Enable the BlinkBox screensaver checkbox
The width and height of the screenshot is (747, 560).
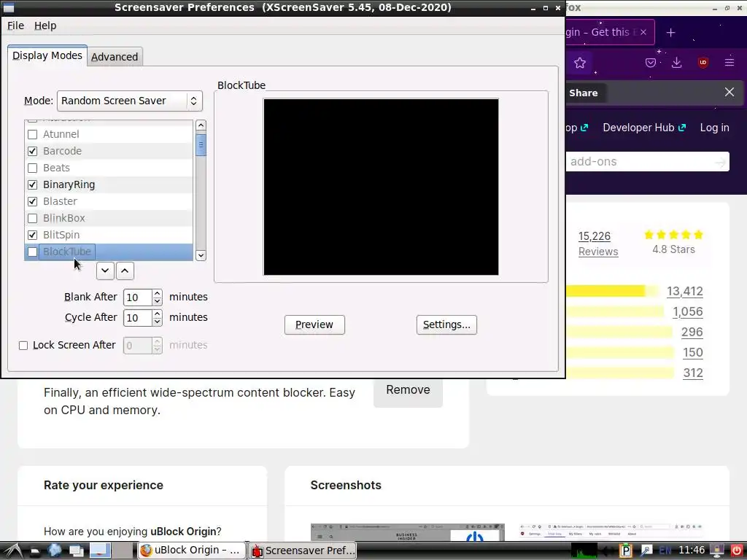(x=32, y=218)
